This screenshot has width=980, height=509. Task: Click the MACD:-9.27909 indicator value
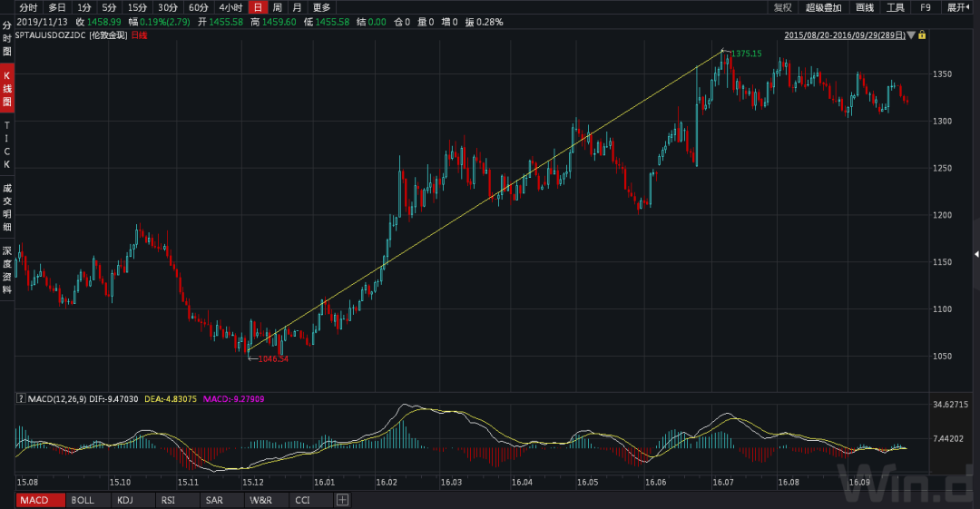click(x=234, y=398)
